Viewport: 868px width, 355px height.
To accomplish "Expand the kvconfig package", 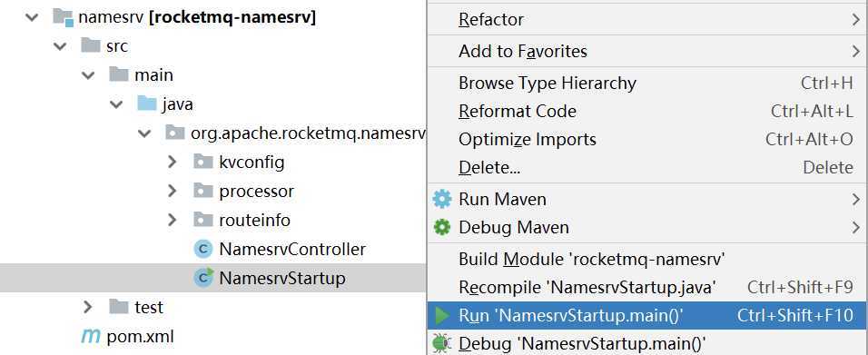I will pos(173,162).
